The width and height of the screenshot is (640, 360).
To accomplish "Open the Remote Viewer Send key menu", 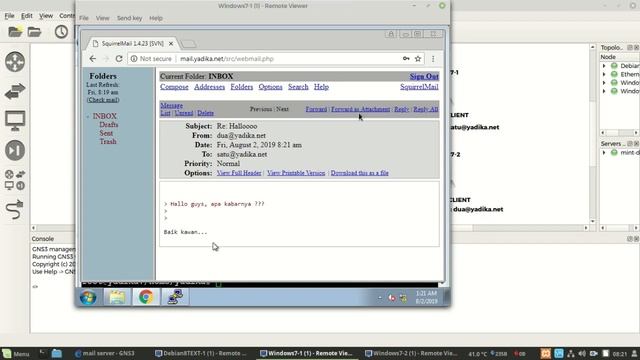I will [x=129, y=18].
